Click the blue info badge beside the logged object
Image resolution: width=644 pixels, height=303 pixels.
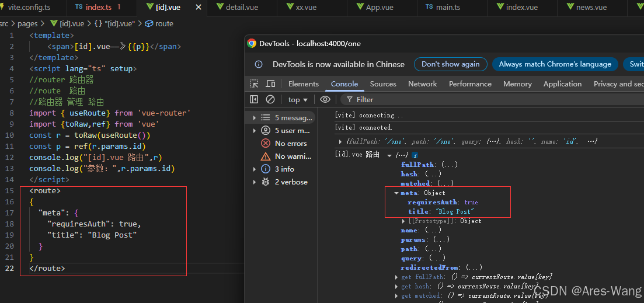[x=415, y=156]
